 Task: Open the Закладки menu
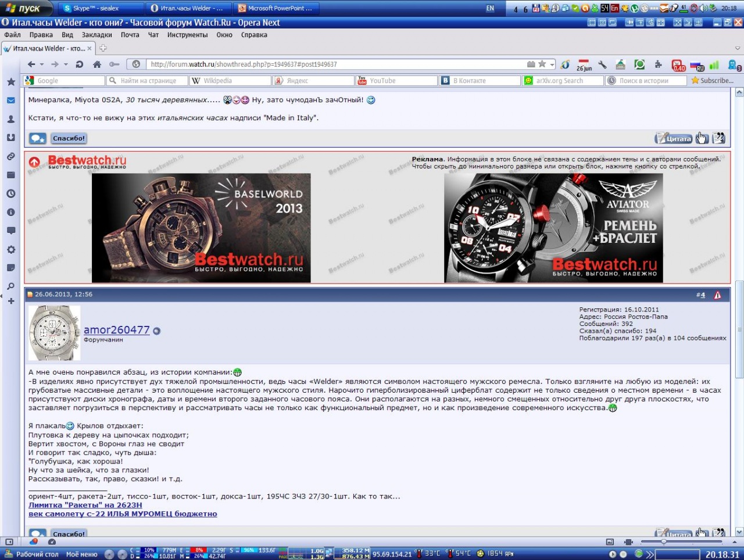click(96, 35)
